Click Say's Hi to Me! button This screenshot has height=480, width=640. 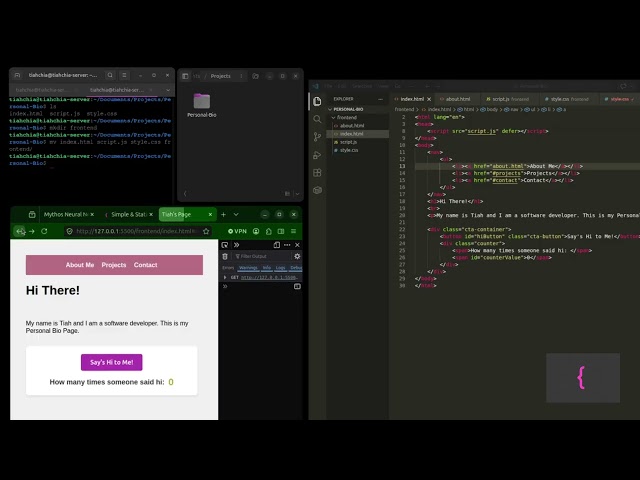coord(111,362)
